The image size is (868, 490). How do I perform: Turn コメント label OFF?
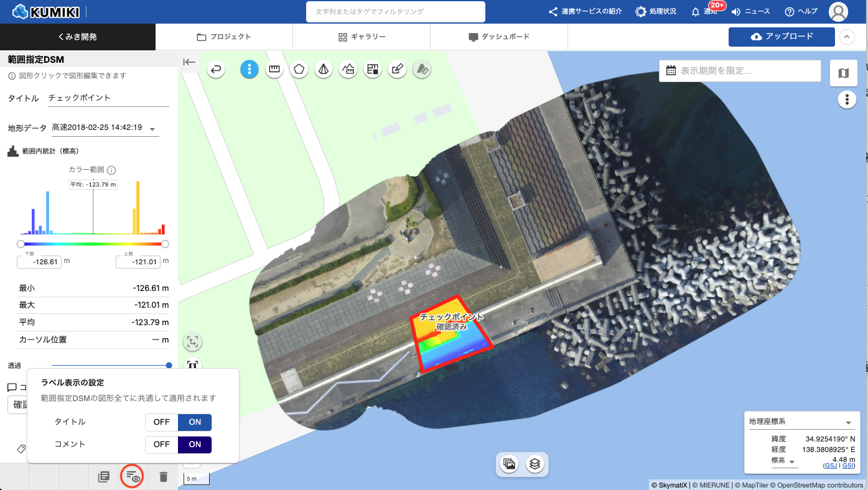tap(162, 445)
